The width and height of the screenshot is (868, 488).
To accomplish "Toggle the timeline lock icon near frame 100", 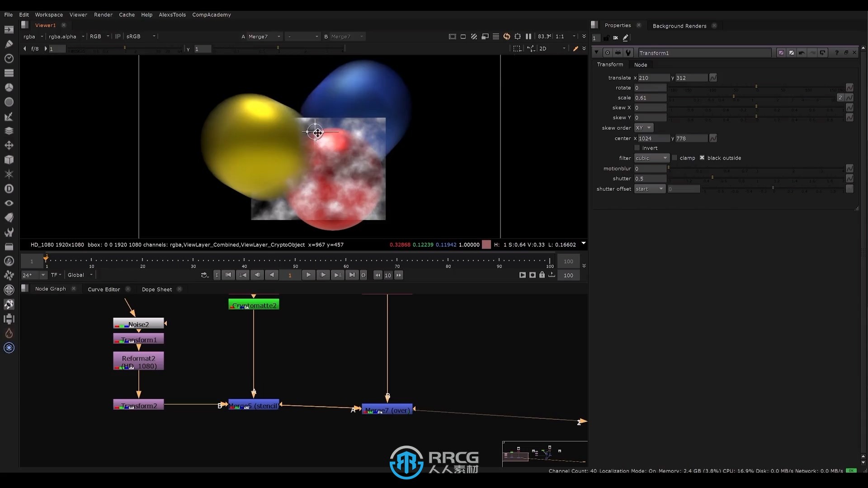I will [x=542, y=275].
